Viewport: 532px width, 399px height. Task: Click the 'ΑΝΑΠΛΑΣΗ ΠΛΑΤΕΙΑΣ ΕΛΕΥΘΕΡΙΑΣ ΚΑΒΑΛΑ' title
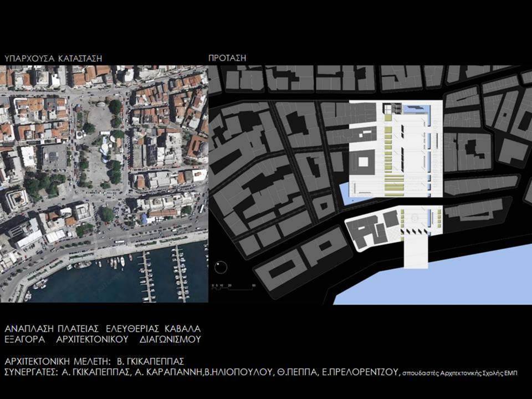103,329
